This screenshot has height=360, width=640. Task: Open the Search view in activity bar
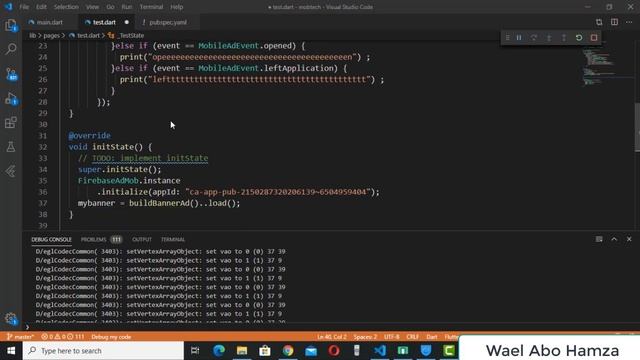pos(11,49)
